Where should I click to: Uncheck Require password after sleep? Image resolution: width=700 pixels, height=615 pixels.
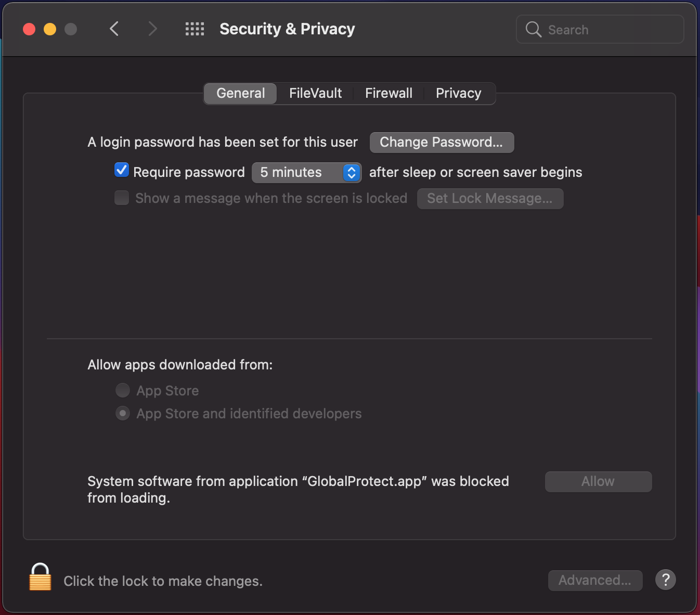(x=121, y=170)
